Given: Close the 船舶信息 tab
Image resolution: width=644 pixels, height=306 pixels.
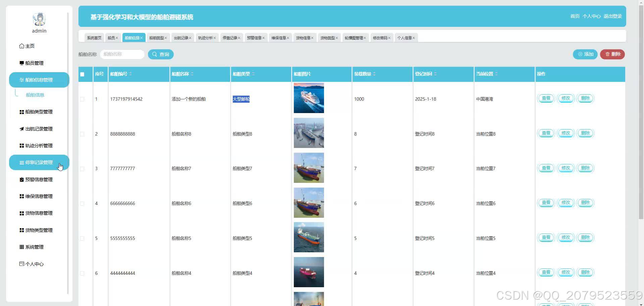Looking at the screenshot, I should click(142, 38).
